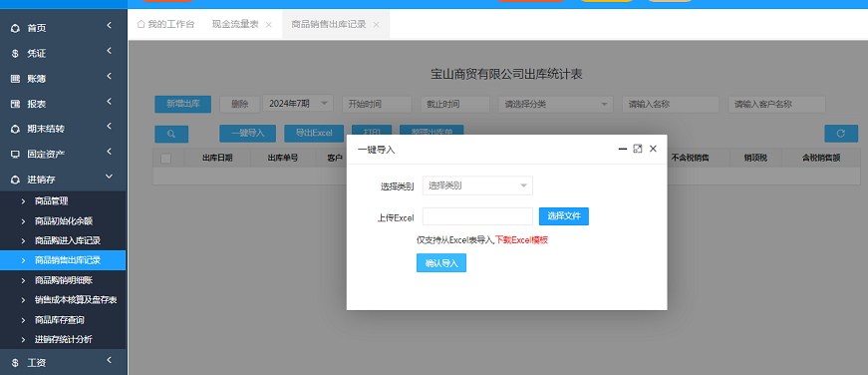Open 商品购销明细账 in the sidebar

coord(63,280)
